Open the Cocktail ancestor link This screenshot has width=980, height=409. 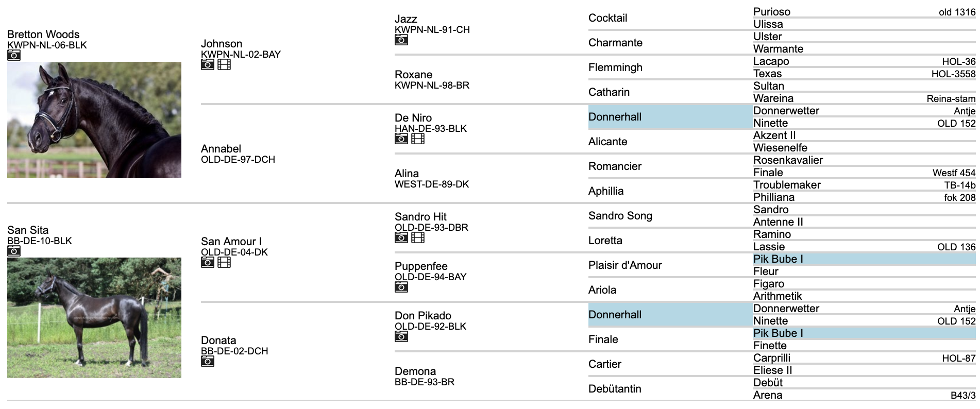608,18
